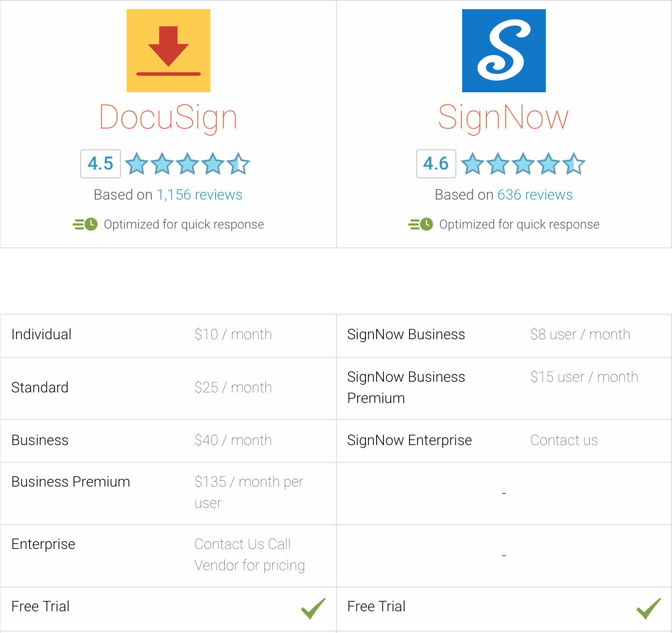The height and width of the screenshot is (633, 672).
Task: Click DocuSign's star rating icons
Action: (187, 164)
